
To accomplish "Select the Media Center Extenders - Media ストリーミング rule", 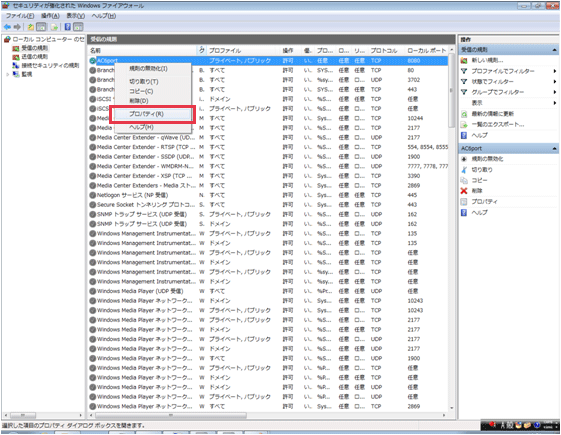I will [x=268, y=185].
